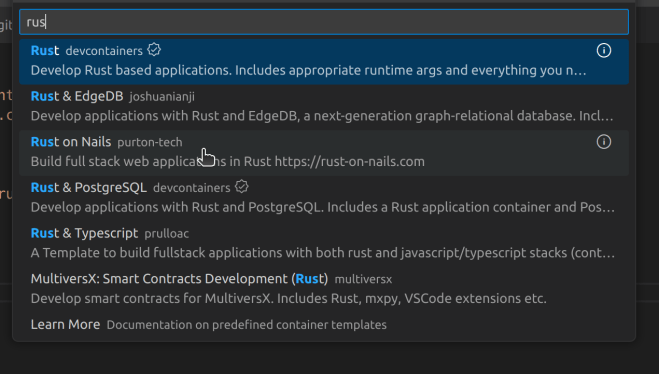Image resolution: width=659 pixels, height=374 pixels.
Task: Focus the template search input field
Action: [324, 22]
